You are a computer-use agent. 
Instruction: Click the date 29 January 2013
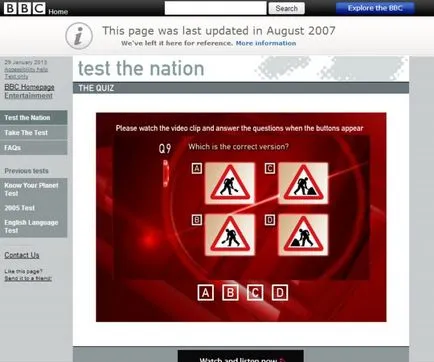click(26, 62)
